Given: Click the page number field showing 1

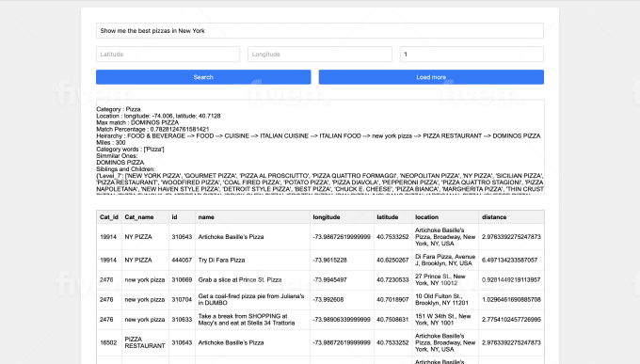Looking at the screenshot, I should click(472, 54).
